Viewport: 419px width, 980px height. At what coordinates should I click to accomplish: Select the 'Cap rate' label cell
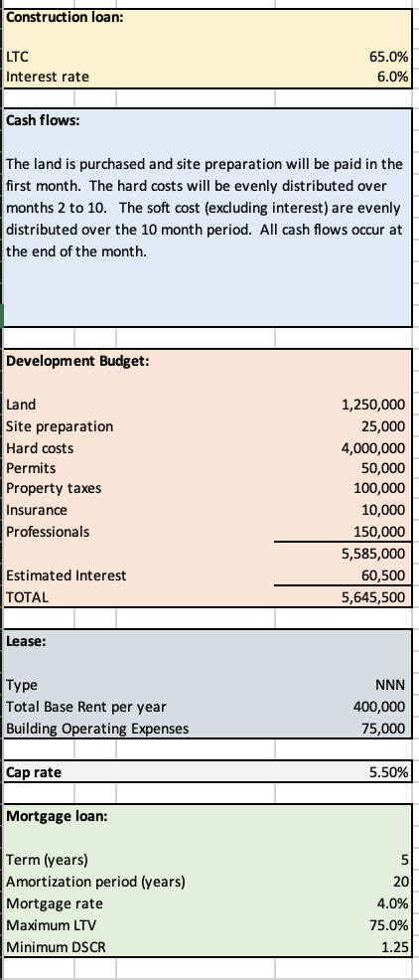click(34, 772)
